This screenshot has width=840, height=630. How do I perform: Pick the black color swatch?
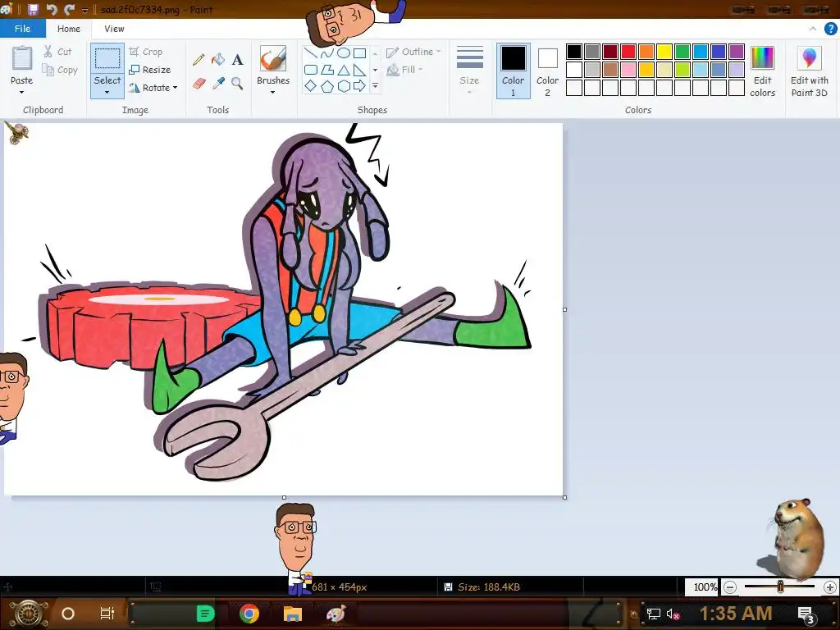[573, 52]
